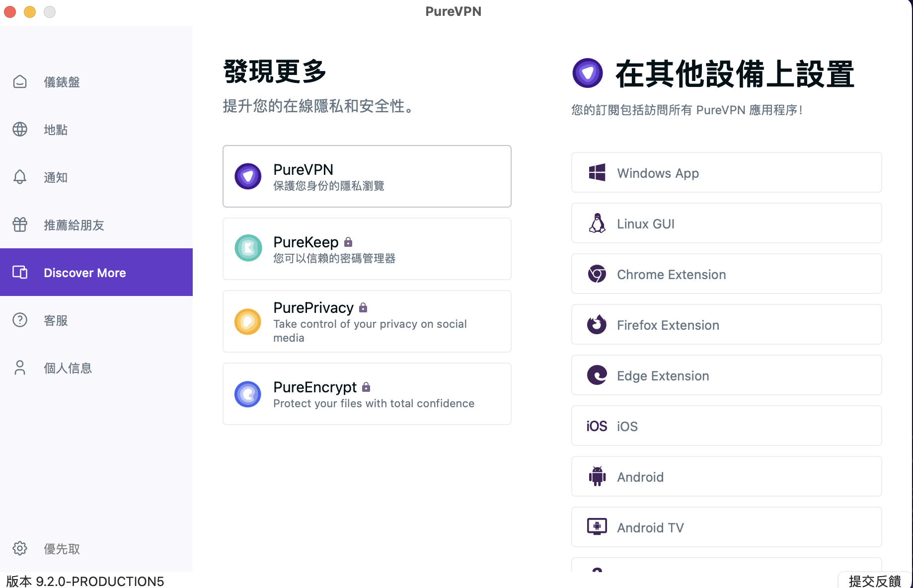This screenshot has width=913, height=588.
Task: Click the version text 版本 9.2.0-PRODUCTION5
Action: point(85,581)
